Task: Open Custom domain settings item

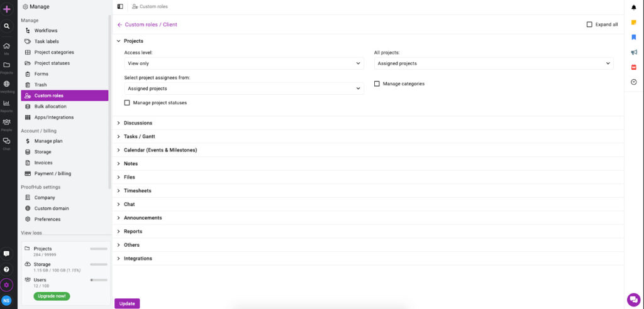Action: [x=65, y=209]
